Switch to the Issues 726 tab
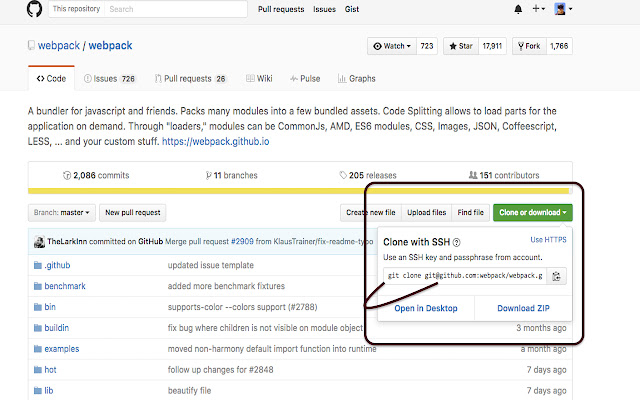 coord(109,78)
